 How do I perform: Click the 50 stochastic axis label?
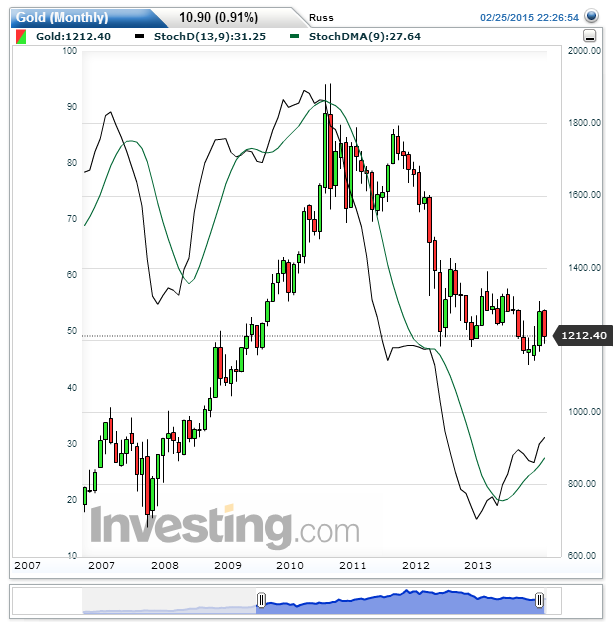tap(72, 331)
